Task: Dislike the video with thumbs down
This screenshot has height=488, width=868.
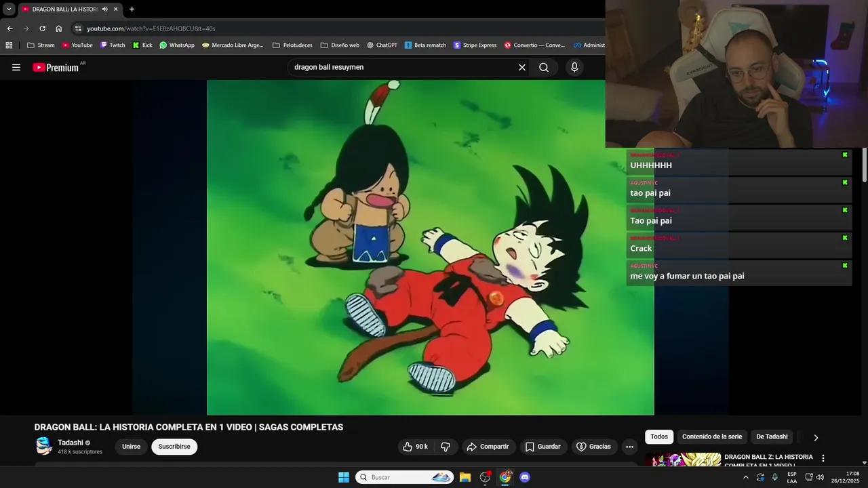Action: point(446,447)
